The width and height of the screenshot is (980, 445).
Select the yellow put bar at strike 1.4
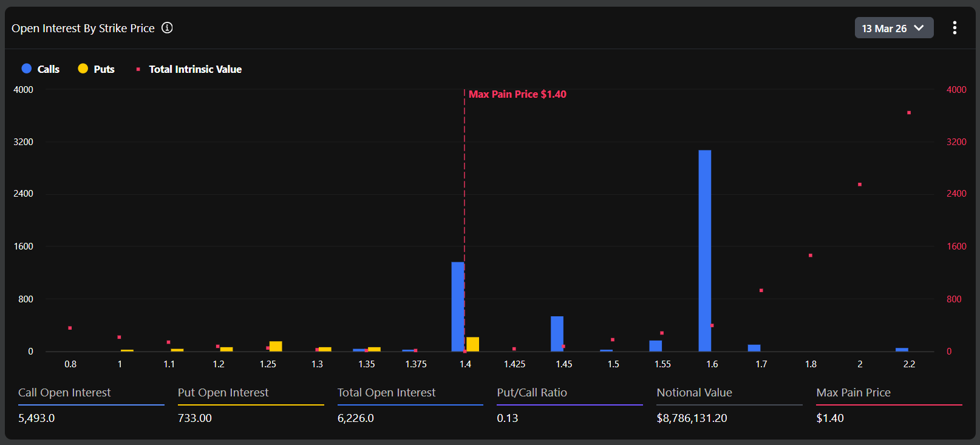(x=472, y=344)
